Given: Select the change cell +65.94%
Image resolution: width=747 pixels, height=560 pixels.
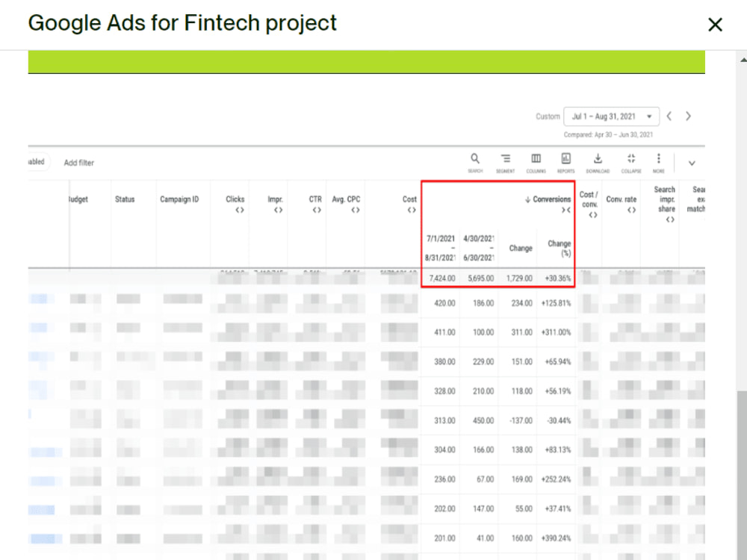Looking at the screenshot, I should (x=558, y=362).
